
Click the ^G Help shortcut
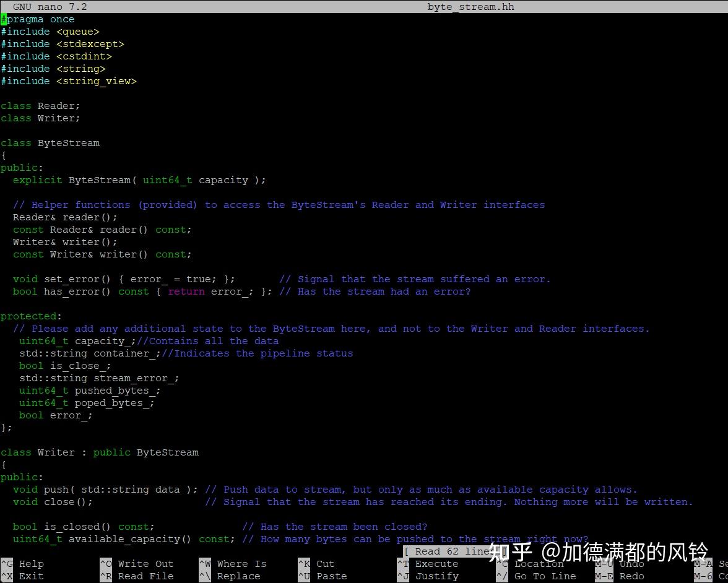(22, 563)
